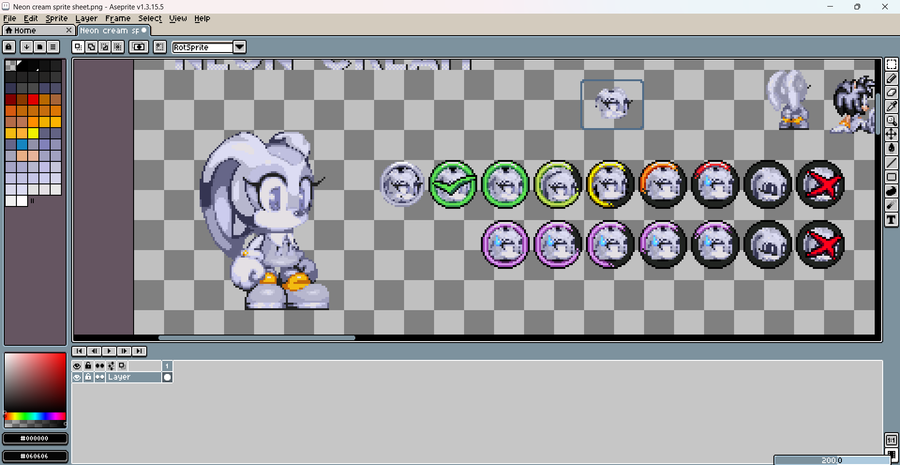Image resolution: width=900 pixels, height=465 pixels.
Task: Open the View menu
Action: pos(178,18)
